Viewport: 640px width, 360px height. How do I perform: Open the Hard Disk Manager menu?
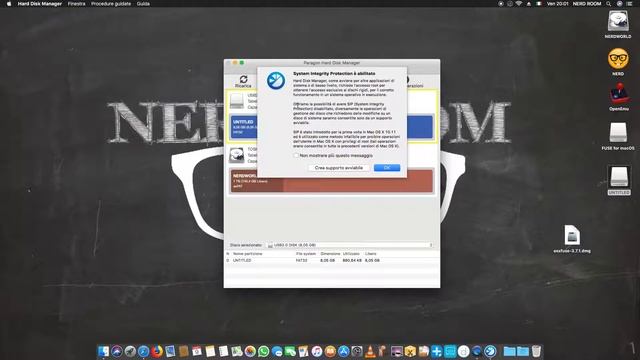point(40,4)
